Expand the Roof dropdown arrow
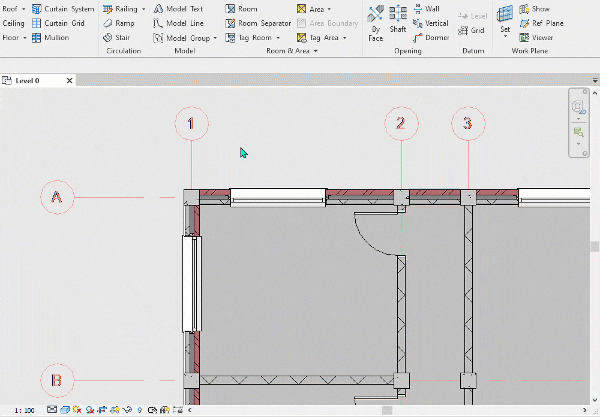This screenshot has height=417, width=600. pyautogui.click(x=24, y=9)
